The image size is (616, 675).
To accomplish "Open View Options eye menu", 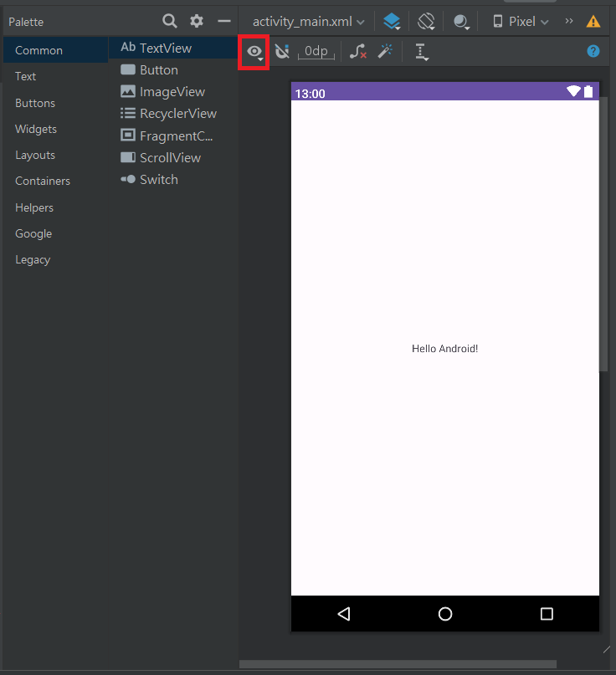I will coord(254,52).
